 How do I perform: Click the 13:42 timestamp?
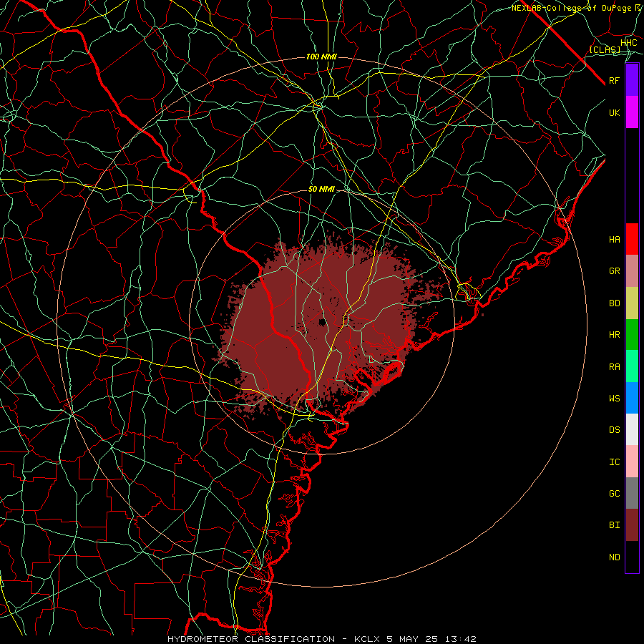462,639
